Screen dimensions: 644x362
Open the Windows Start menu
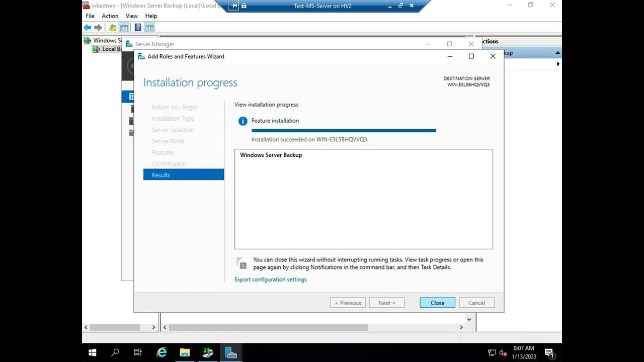(93, 352)
